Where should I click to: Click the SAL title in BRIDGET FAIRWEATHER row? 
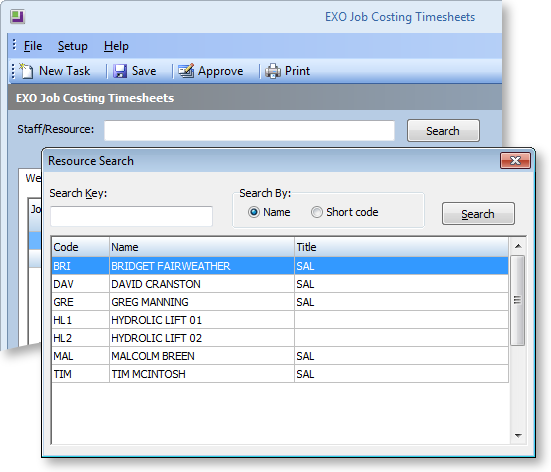pyautogui.click(x=305, y=266)
